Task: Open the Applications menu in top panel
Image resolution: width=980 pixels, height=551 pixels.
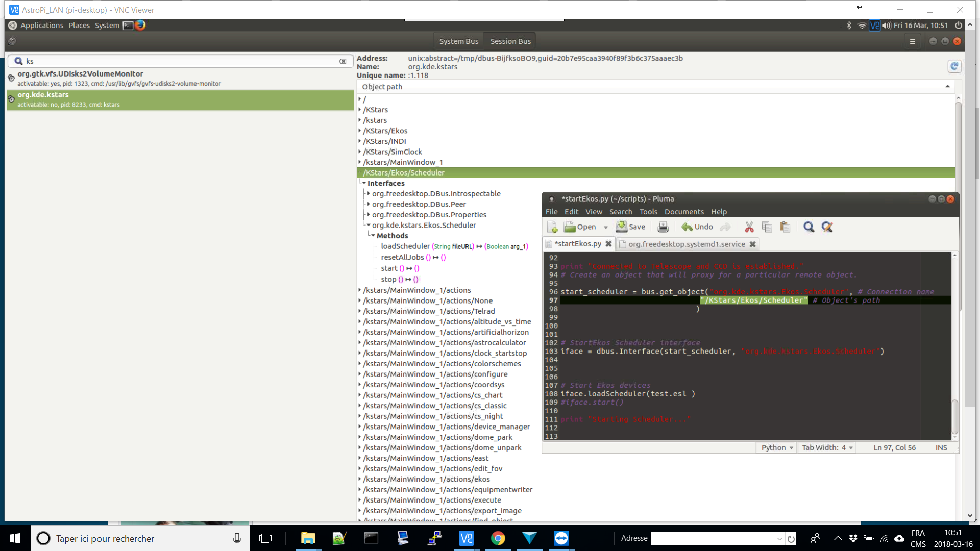Action: coord(42,26)
